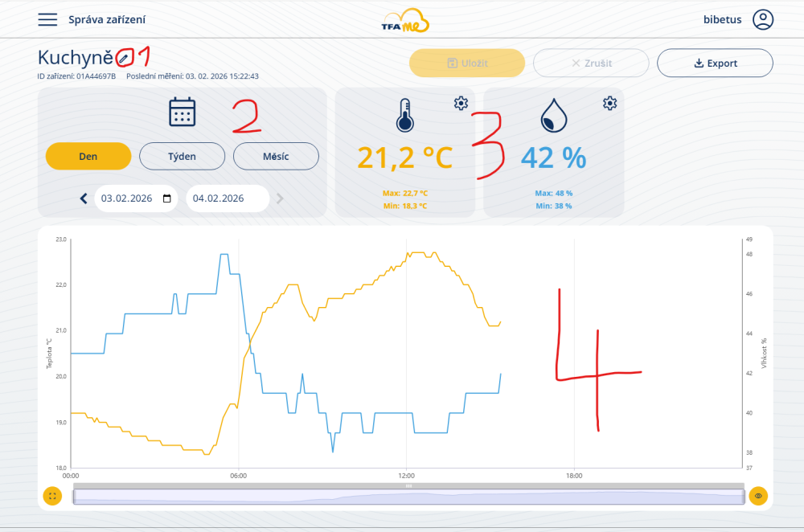Open the hamburger menu

47,20
